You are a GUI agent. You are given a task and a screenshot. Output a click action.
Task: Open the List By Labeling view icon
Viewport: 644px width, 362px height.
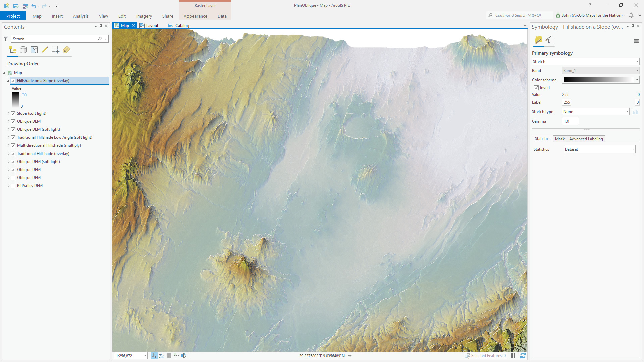point(66,50)
